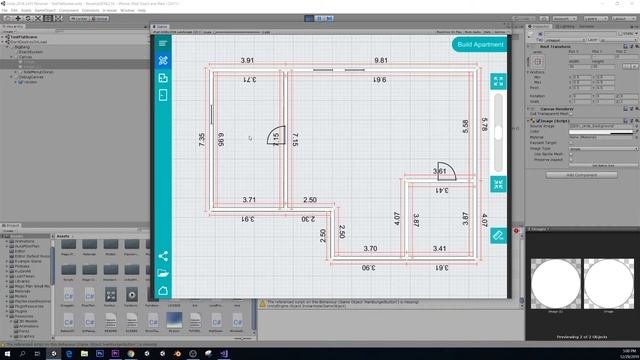The image size is (640, 360).
Task: Open the Component menu
Action: point(69,10)
